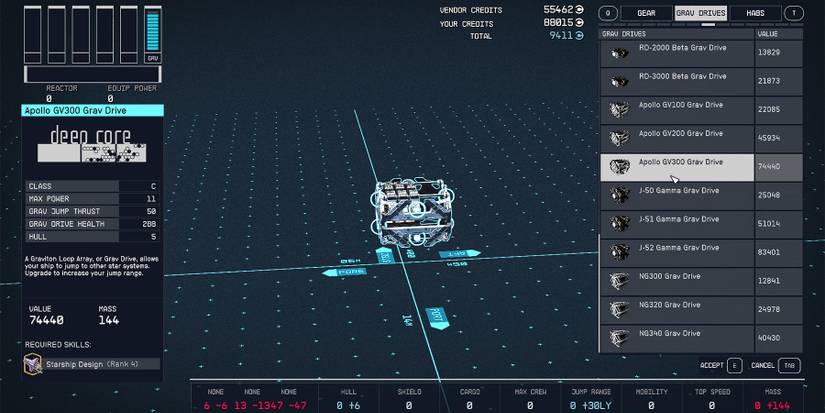This screenshot has width=825, height=413.
Task: Click the MAX POWER stat row
Action: tap(92, 199)
